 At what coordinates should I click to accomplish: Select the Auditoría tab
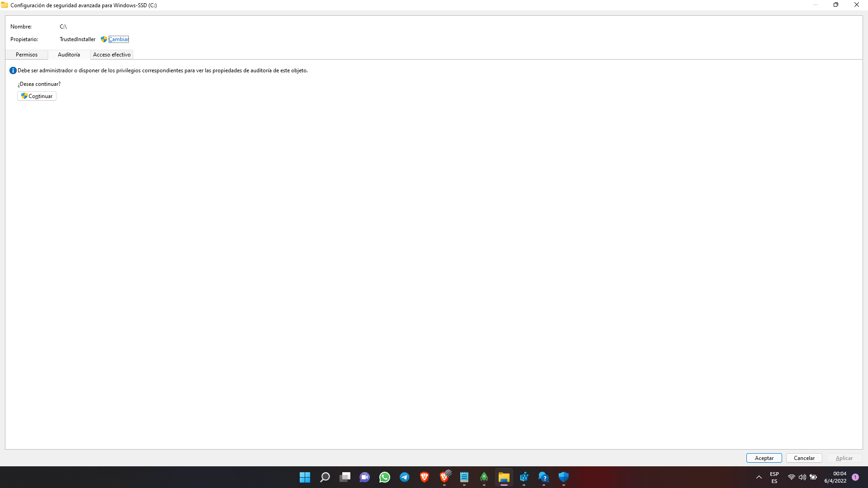coord(69,55)
